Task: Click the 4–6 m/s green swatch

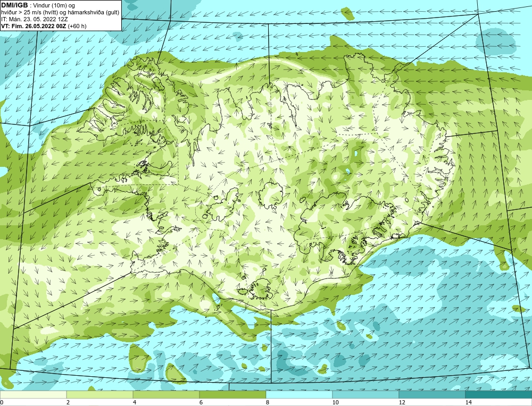Action: coord(166,394)
